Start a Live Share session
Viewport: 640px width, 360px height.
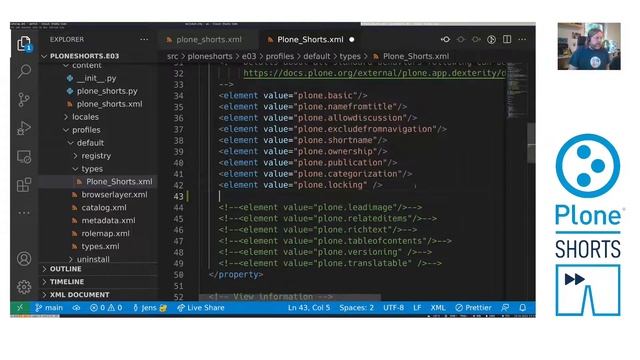201,308
